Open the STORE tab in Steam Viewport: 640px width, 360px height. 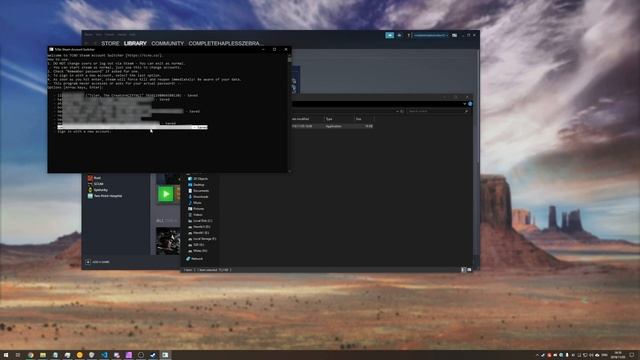point(110,43)
